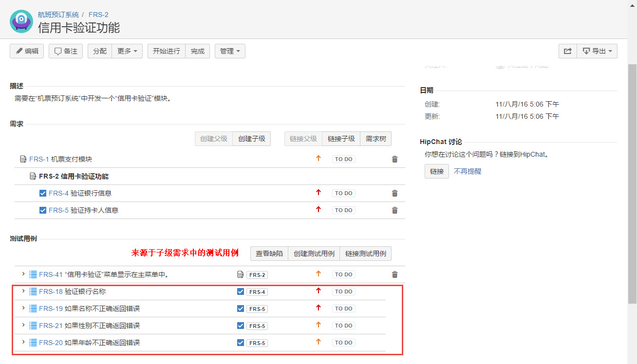Click the test case list icon for FRS-19
The image size is (637, 364).
pyautogui.click(x=33, y=309)
